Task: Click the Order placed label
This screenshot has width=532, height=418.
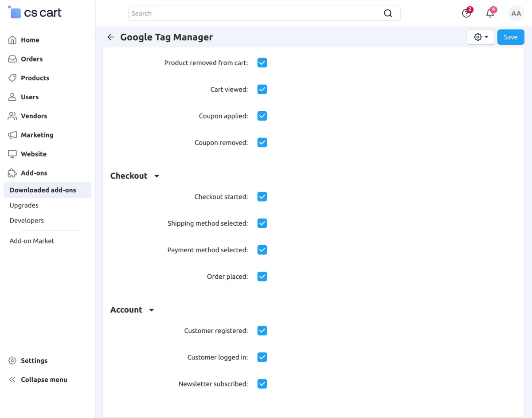Action: click(227, 277)
